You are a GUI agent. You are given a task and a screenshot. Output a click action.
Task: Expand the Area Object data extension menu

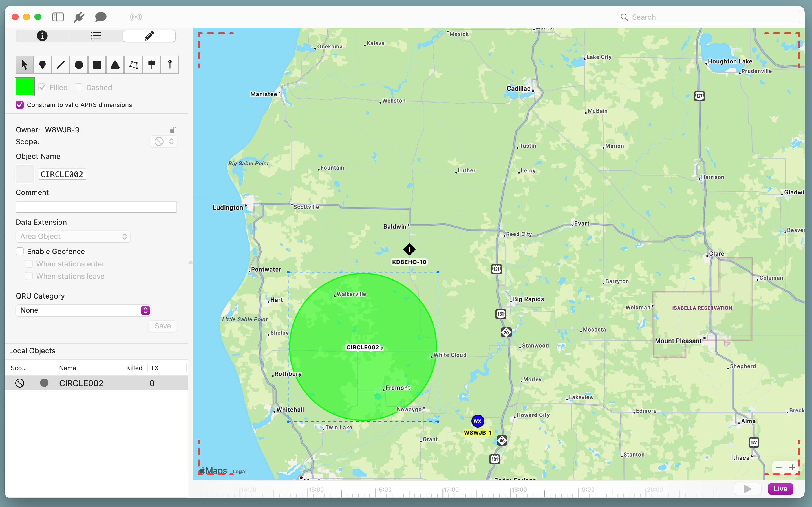pos(73,236)
